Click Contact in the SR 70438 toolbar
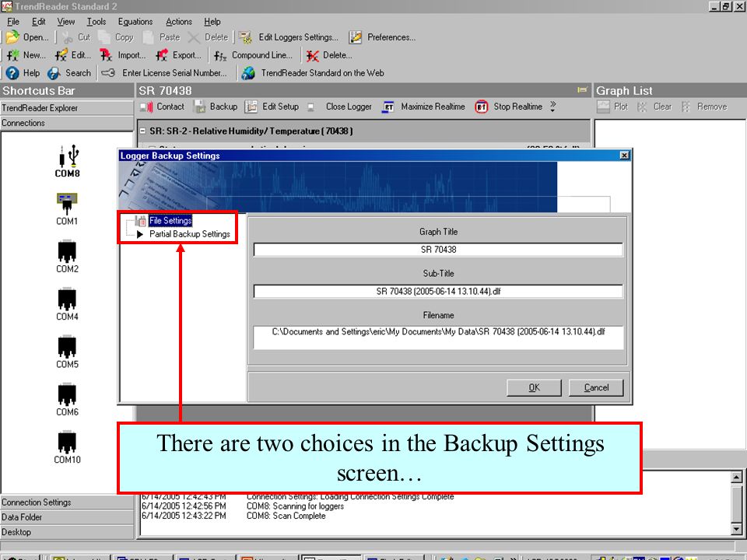This screenshot has height=560, width=747. [x=162, y=107]
